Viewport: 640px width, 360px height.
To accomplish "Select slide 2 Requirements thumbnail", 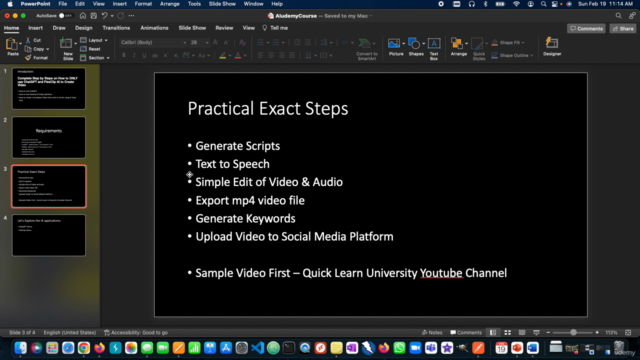I will pyautogui.click(x=49, y=138).
